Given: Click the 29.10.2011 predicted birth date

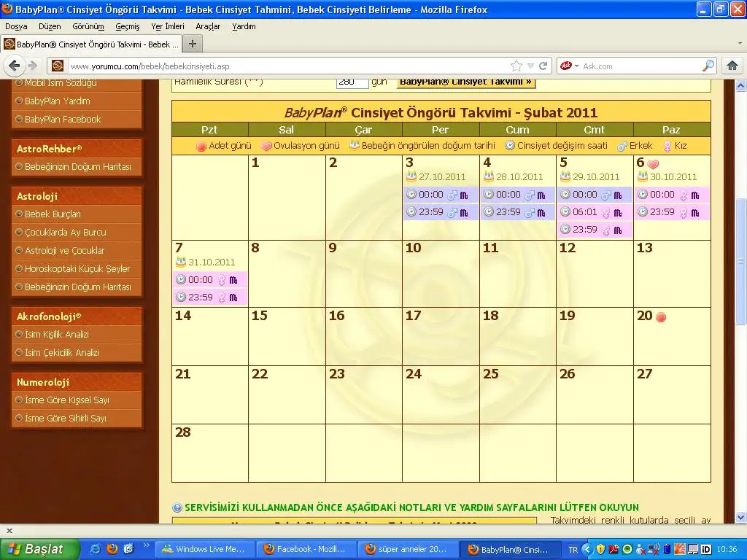Looking at the screenshot, I should coord(596,176).
